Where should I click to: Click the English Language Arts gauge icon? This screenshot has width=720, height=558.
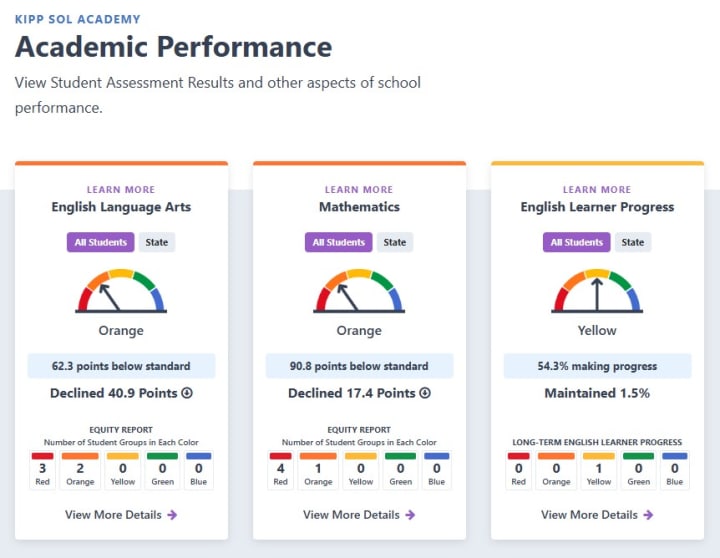pos(121,290)
